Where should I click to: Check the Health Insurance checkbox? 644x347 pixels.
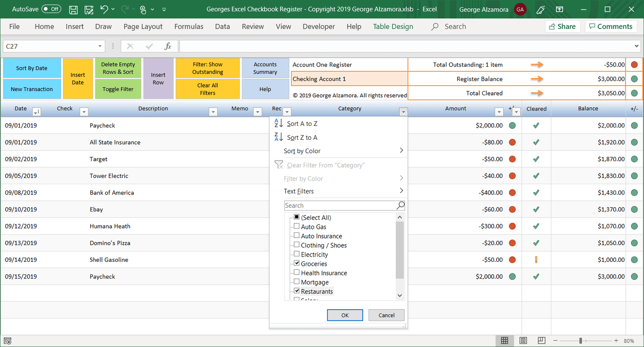pyautogui.click(x=297, y=273)
